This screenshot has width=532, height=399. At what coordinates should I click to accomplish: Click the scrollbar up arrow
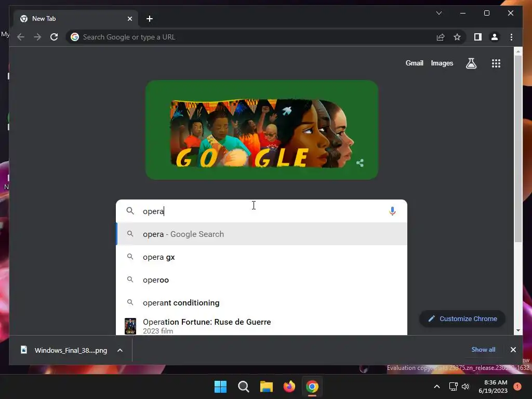pos(518,51)
